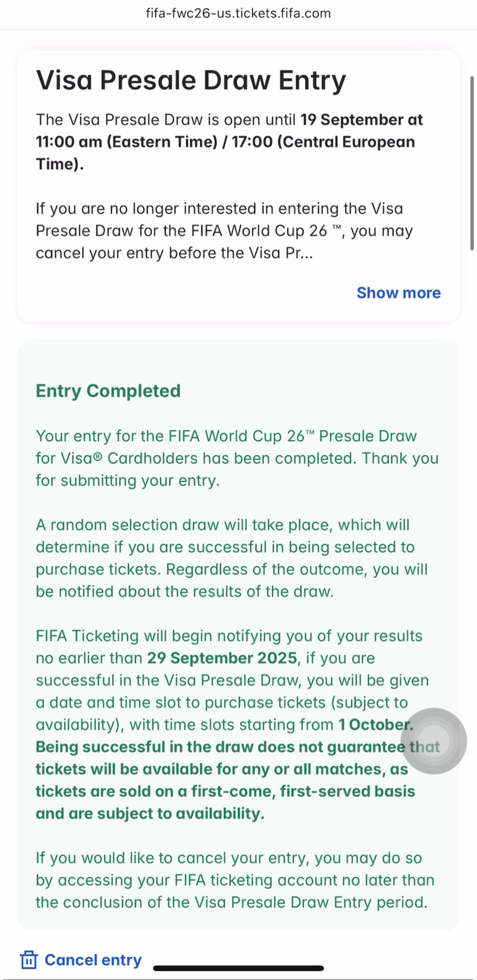Tap the home indicator bar at the bottom
The height and width of the screenshot is (980, 477).
tap(238, 968)
